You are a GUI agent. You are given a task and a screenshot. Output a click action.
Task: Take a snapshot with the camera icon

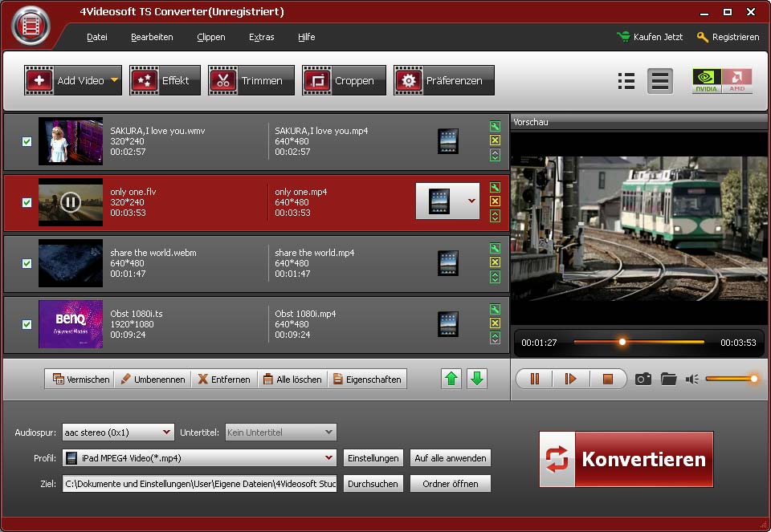pyautogui.click(x=642, y=379)
